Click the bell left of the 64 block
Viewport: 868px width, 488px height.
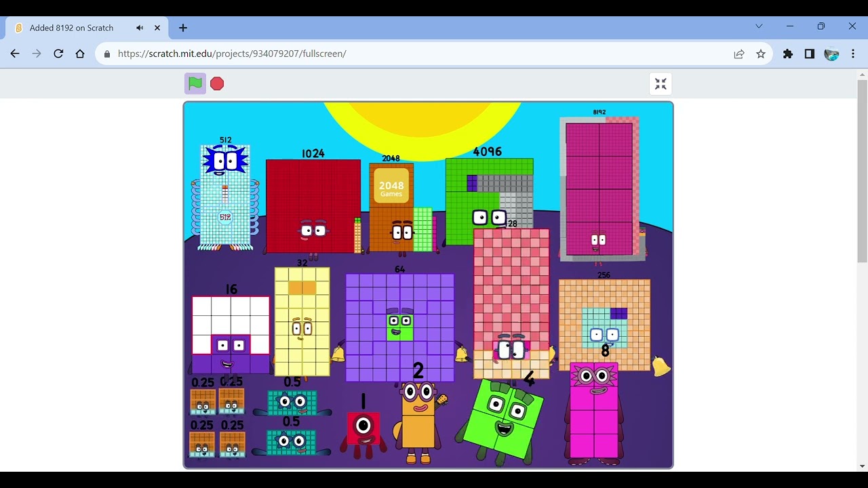click(x=338, y=353)
